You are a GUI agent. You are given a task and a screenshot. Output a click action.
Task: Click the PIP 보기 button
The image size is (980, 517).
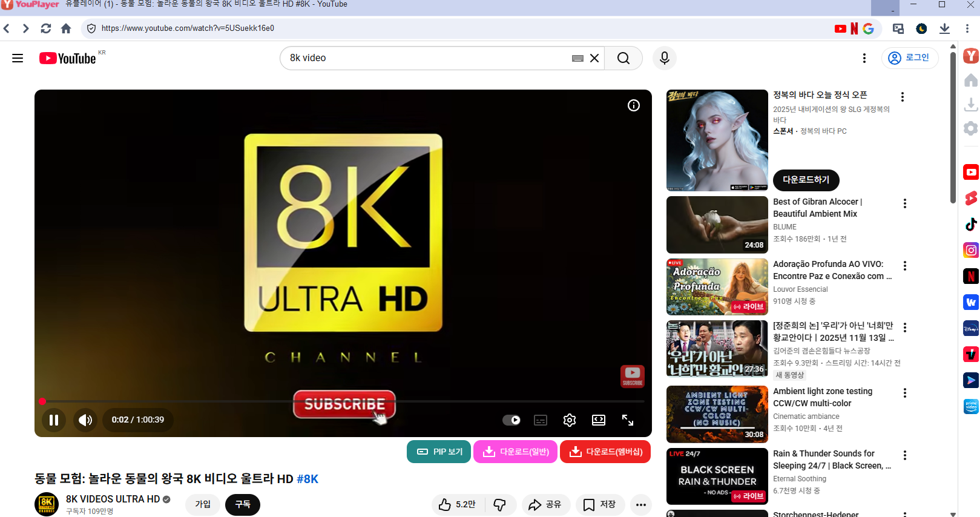[x=439, y=452]
